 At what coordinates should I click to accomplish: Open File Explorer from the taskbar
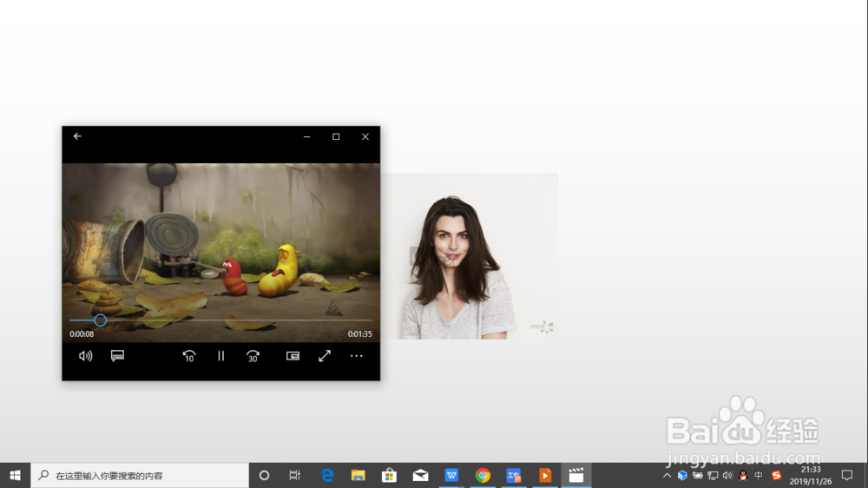[358, 475]
